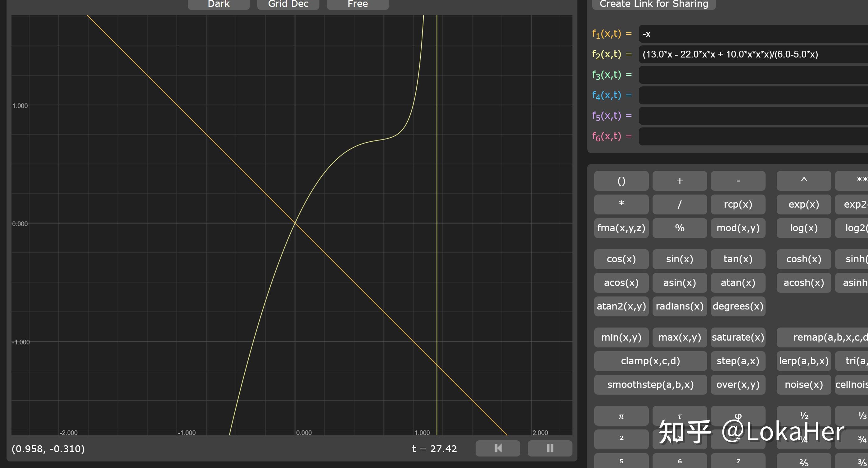Pause the time animation

point(549,448)
